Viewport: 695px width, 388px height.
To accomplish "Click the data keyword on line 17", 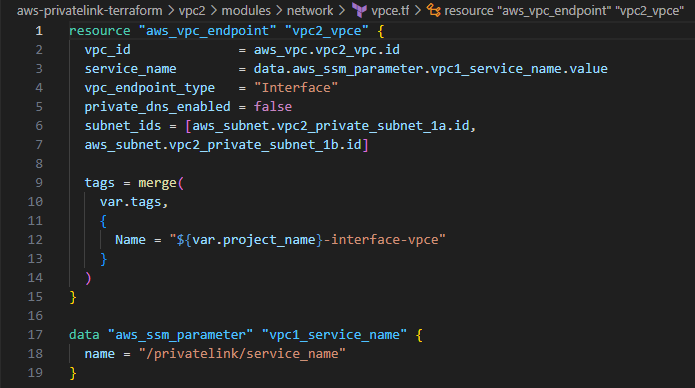I will [84, 334].
